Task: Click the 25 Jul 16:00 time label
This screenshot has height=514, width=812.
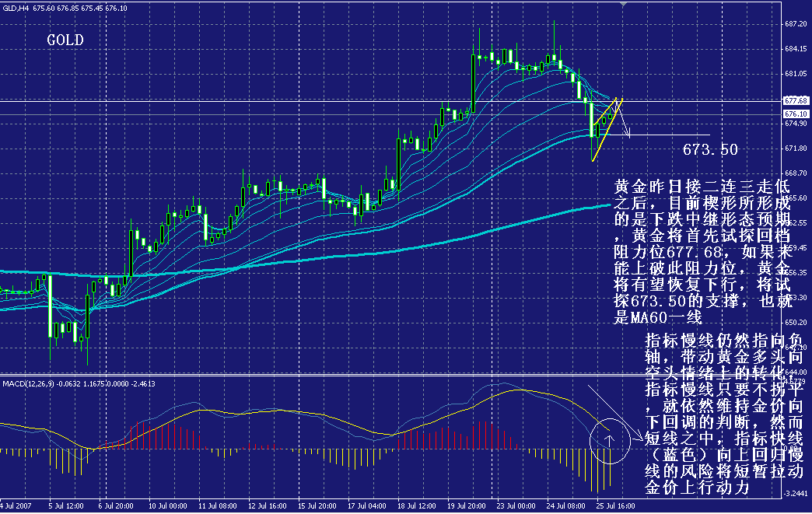Action: click(x=615, y=505)
